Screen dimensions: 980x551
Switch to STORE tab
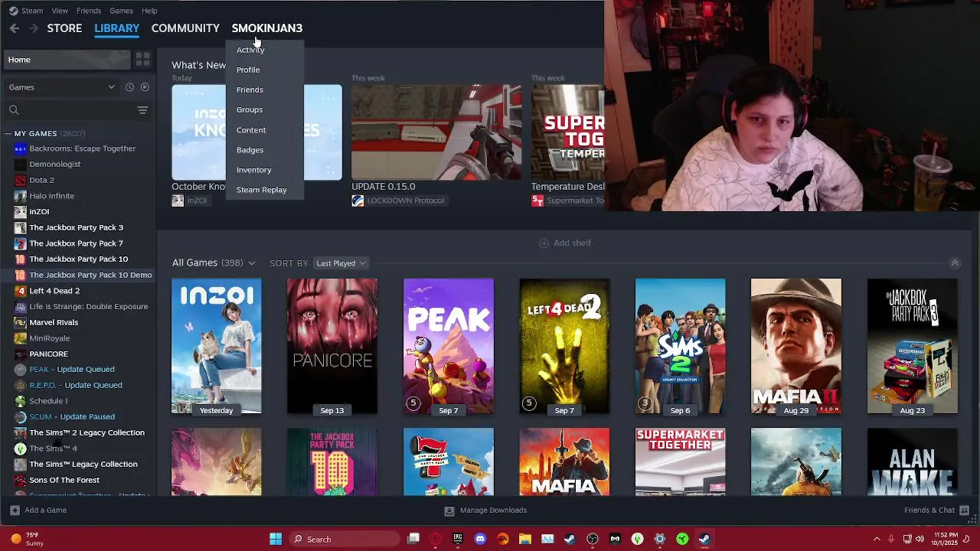pyautogui.click(x=64, y=28)
